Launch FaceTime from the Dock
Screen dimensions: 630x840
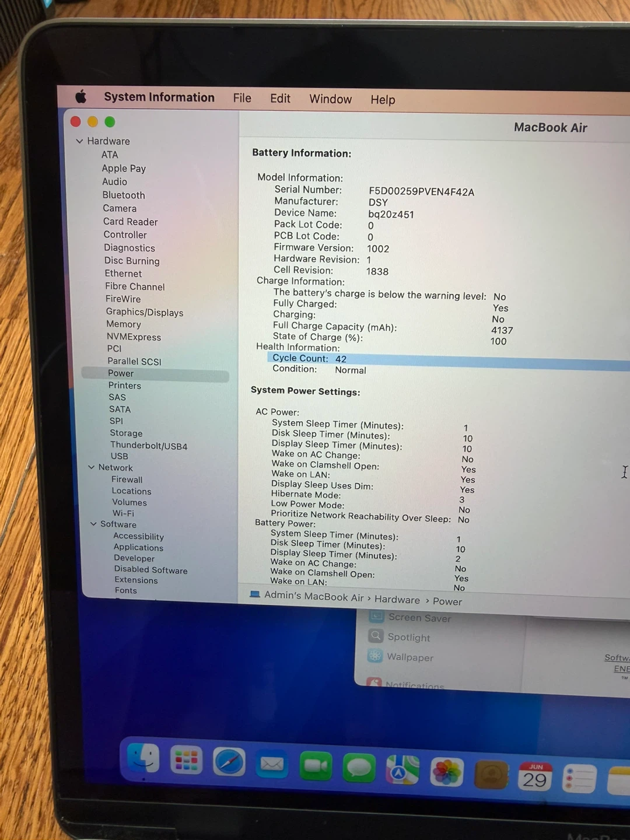point(316,765)
